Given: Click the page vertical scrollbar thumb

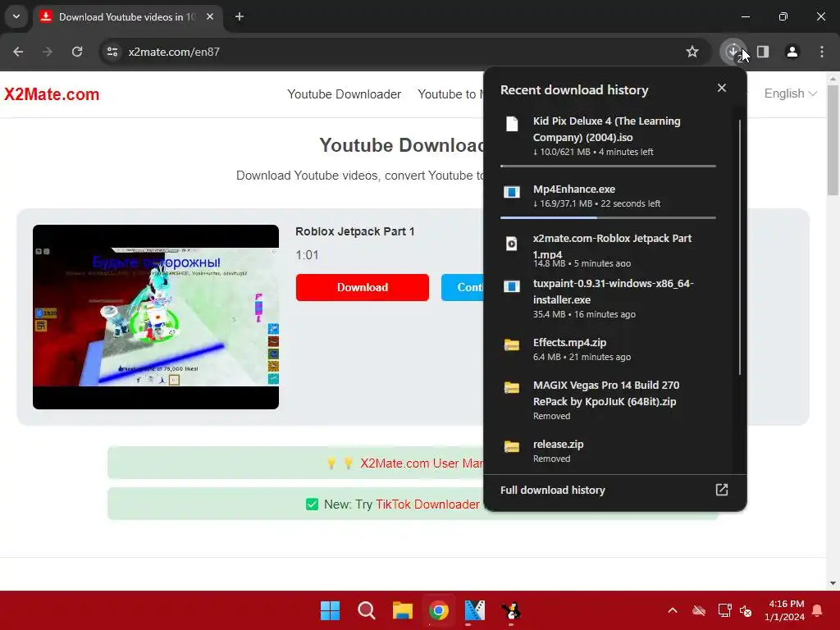Looking at the screenshot, I should pyautogui.click(x=833, y=140).
